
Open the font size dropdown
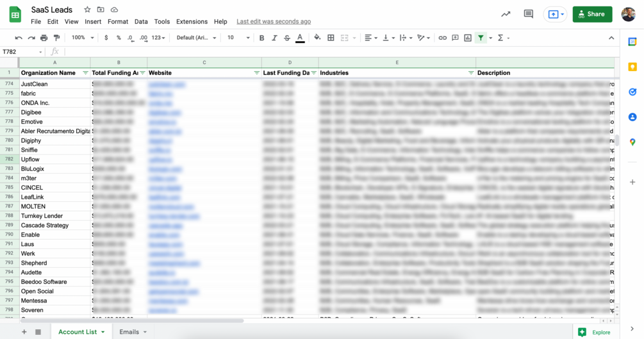[238, 38]
